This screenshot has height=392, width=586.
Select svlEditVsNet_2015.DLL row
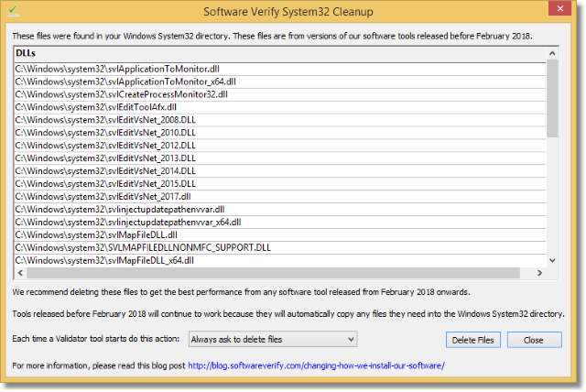(x=280, y=183)
